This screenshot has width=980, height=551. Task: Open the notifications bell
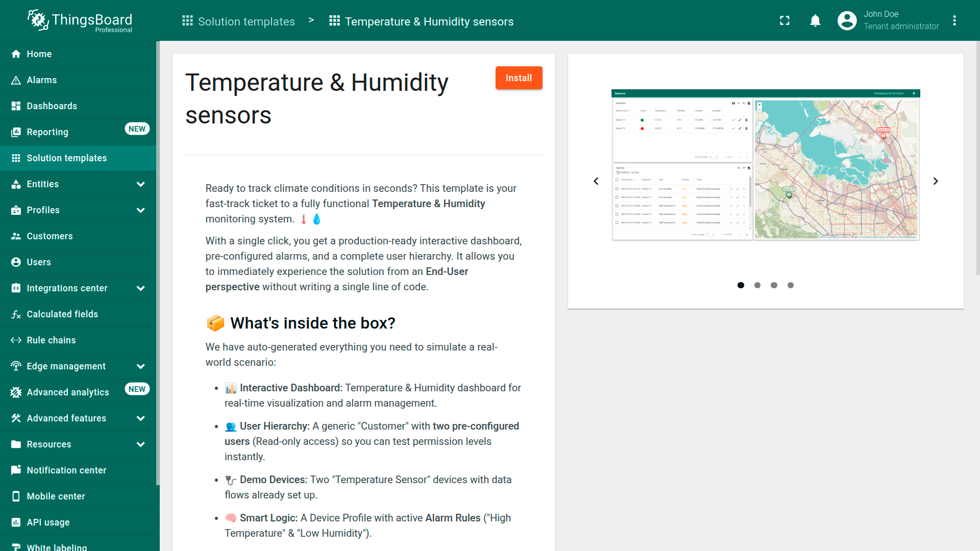pos(815,20)
